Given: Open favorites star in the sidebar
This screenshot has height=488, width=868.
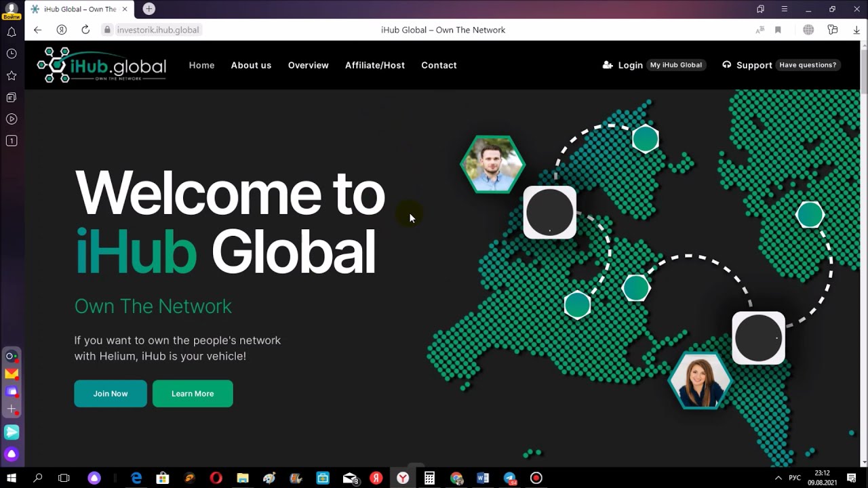Looking at the screenshot, I should [12, 75].
